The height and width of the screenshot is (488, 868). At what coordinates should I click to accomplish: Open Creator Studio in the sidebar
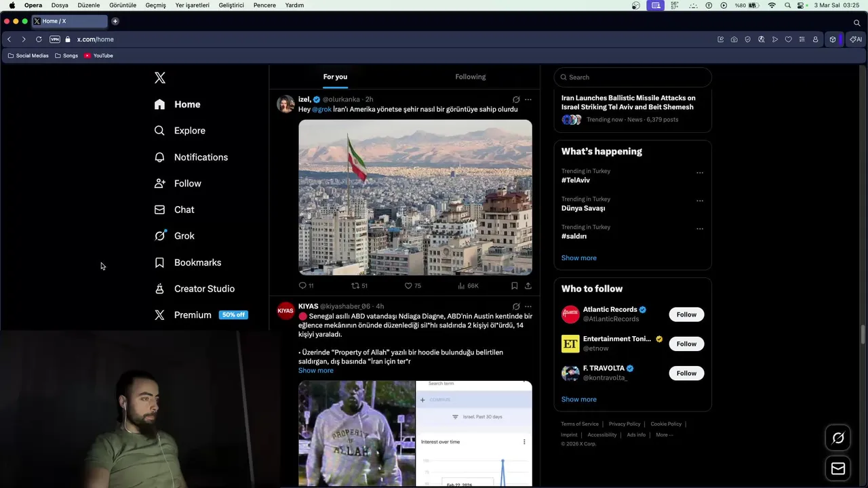point(195,289)
